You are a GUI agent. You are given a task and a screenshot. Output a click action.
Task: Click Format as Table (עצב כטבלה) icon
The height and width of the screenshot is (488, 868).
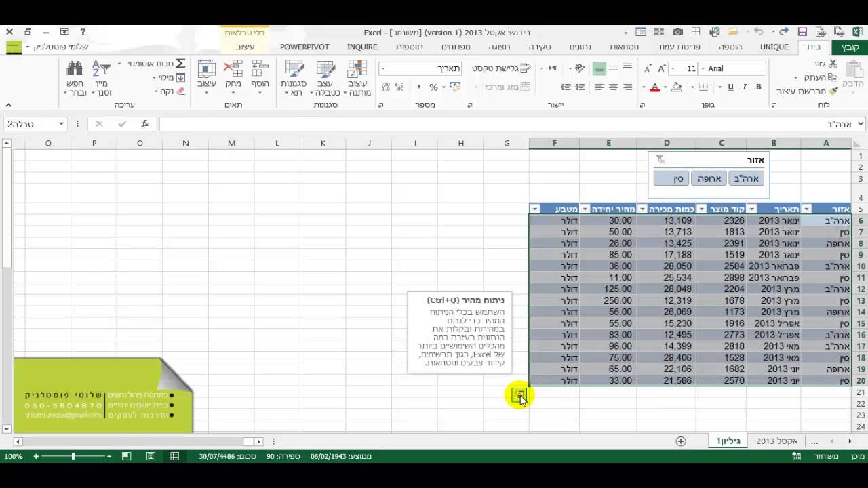325,69
